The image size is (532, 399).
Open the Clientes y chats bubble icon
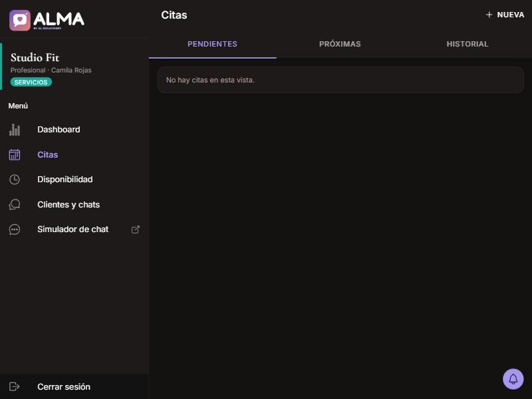(x=15, y=205)
